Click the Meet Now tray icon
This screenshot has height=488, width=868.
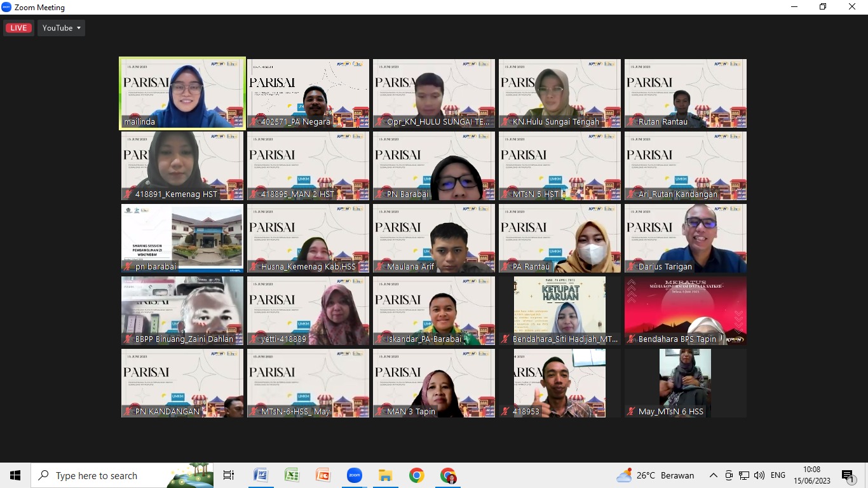[x=729, y=475]
